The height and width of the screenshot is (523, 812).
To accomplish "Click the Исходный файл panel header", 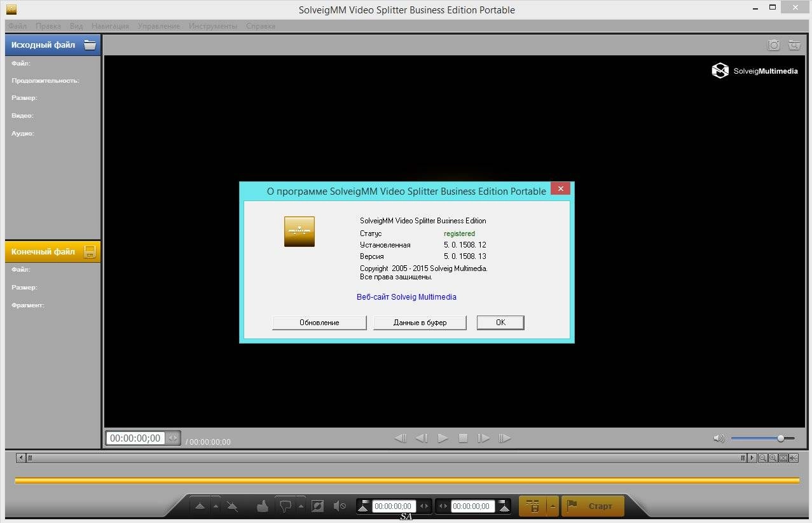I will coord(53,45).
